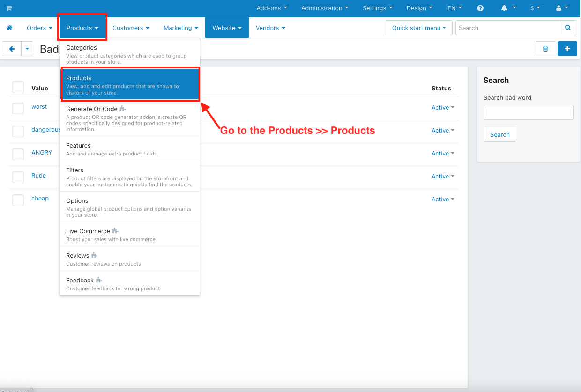This screenshot has height=392, width=581.
Task: Open Active status dropdown for 'ANGRY'
Action: [443, 154]
